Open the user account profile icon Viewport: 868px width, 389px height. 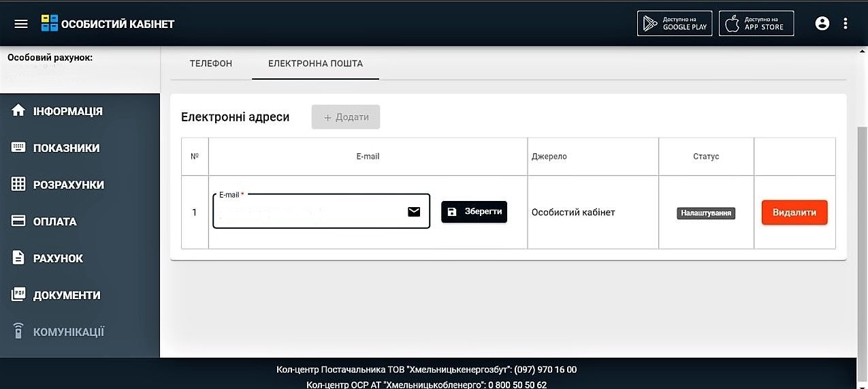822,23
